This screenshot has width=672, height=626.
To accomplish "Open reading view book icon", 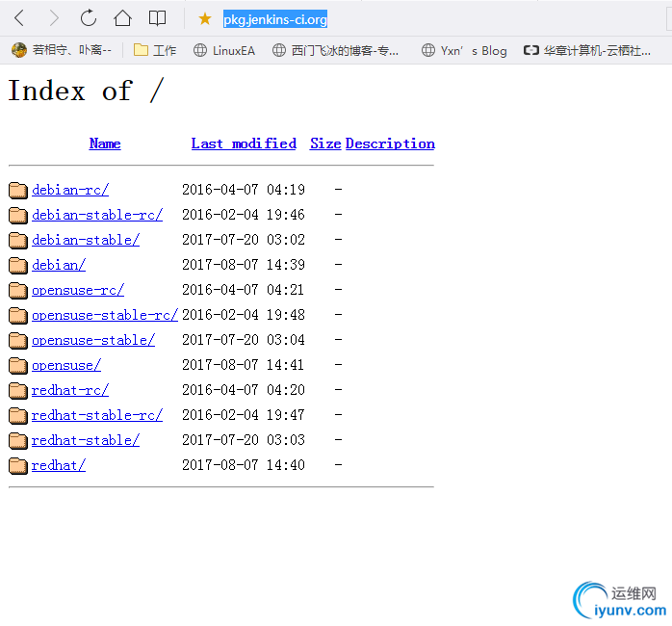I will (x=157, y=18).
